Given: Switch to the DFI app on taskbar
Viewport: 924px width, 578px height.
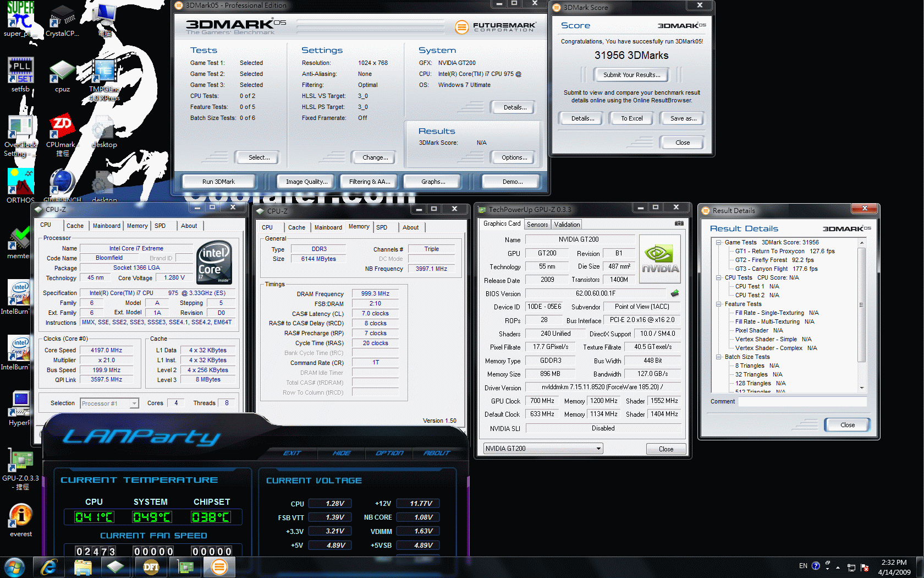Looking at the screenshot, I should pyautogui.click(x=151, y=566).
